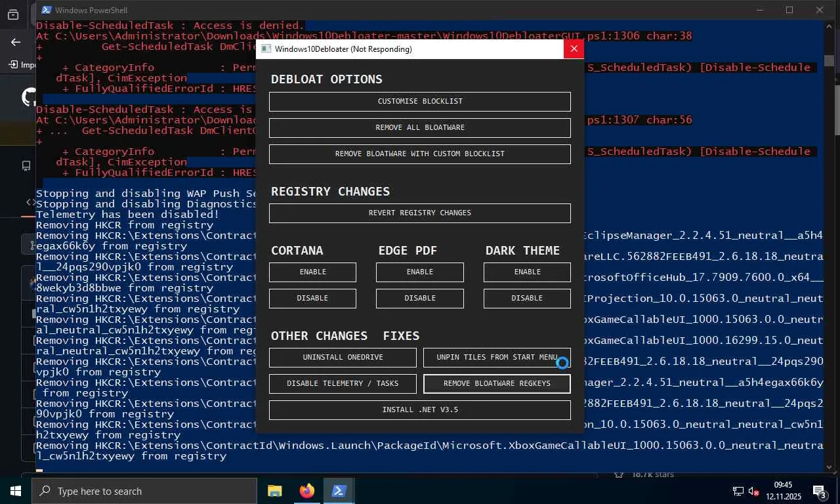Open the notification center icon
This screenshot has width=840, height=504.
(x=819, y=491)
